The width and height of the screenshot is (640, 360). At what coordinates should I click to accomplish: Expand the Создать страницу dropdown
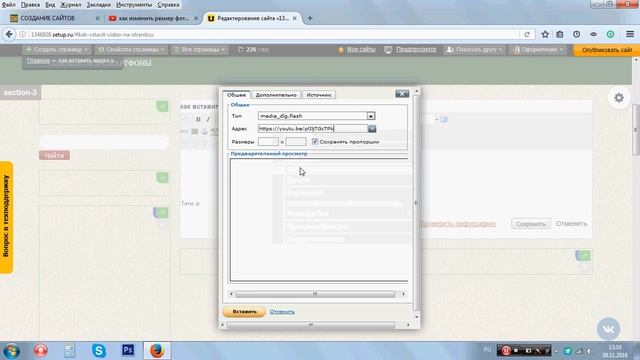pyautogui.click(x=57, y=49)
